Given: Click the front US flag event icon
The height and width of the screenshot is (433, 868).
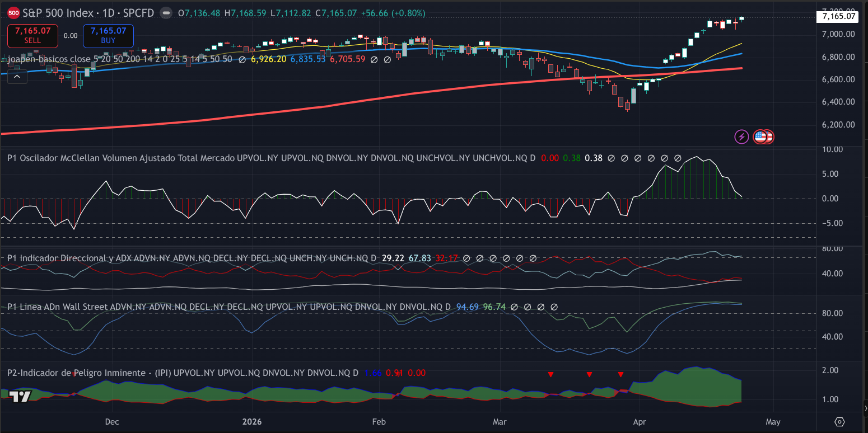Looking at the screenshot, I should [760, 136].
